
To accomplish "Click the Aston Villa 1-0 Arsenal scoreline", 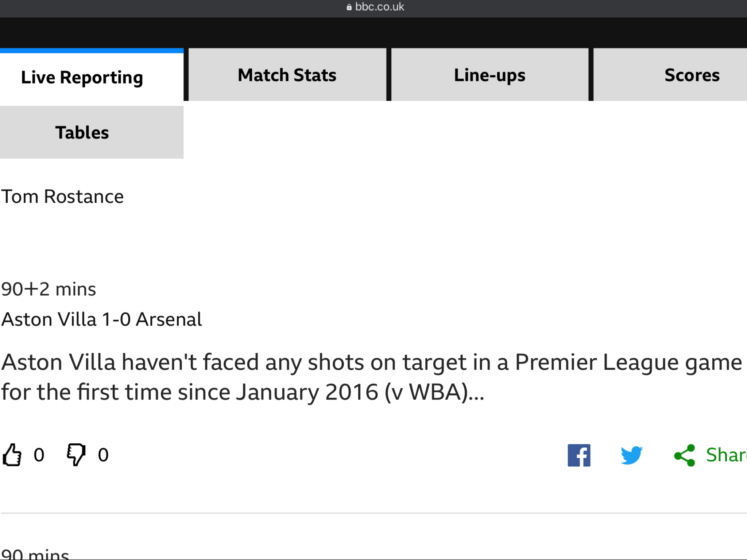I will [101, 319].
